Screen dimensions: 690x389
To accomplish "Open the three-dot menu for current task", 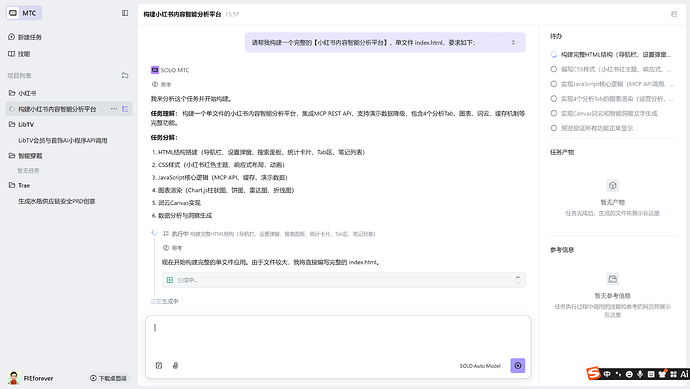I will tap(114, 109).
